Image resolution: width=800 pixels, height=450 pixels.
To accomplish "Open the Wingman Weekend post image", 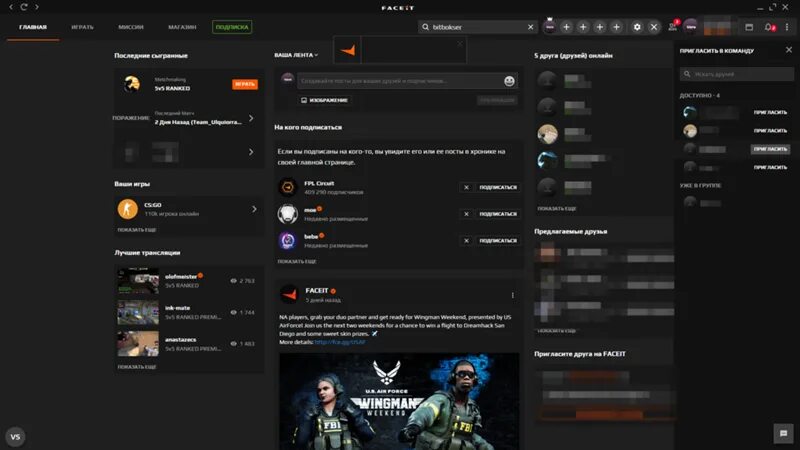I will 399,401.
